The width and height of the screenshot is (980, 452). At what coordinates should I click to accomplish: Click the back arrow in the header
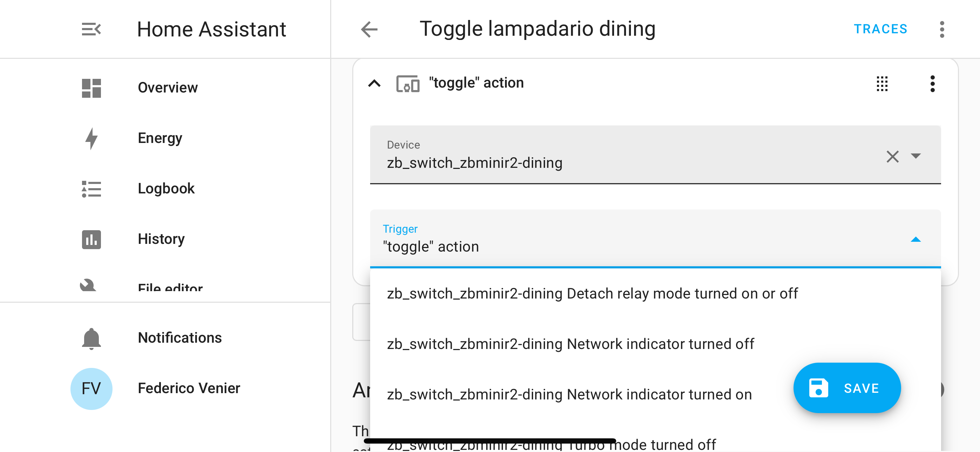point(369,29)
